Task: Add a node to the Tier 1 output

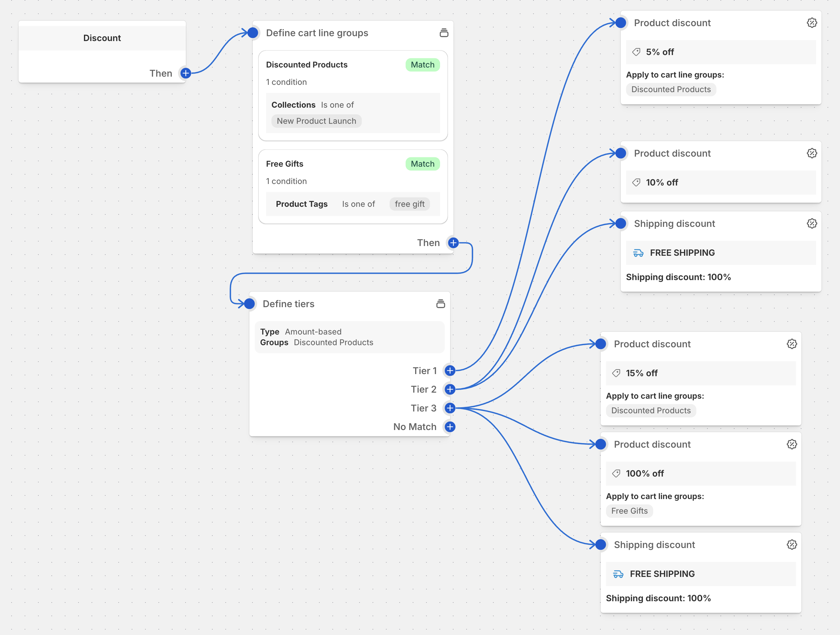Action: tap(450, 370)
